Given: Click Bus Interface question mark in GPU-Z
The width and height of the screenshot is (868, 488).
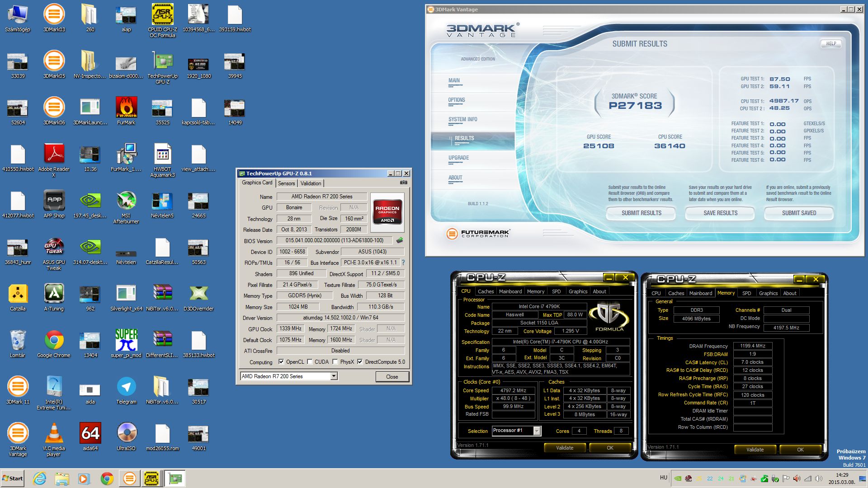Looking at the screenshot, I should click(x=403, y=263).
